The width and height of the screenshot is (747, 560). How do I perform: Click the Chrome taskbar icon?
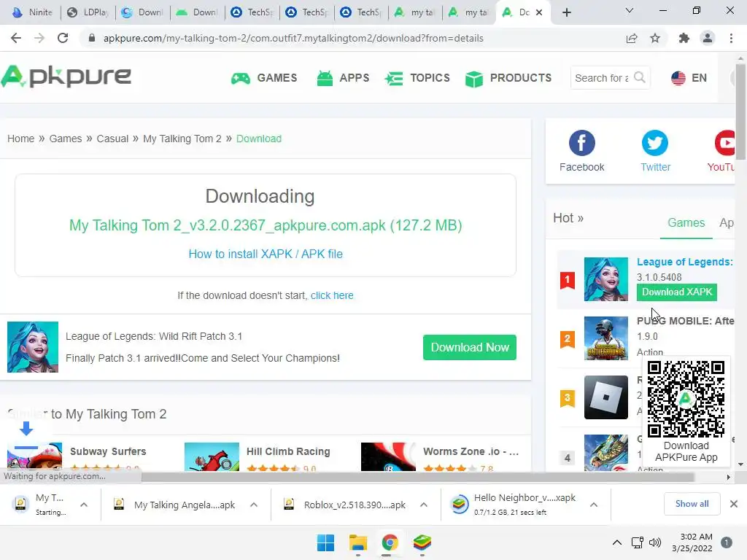coord(390,542)
